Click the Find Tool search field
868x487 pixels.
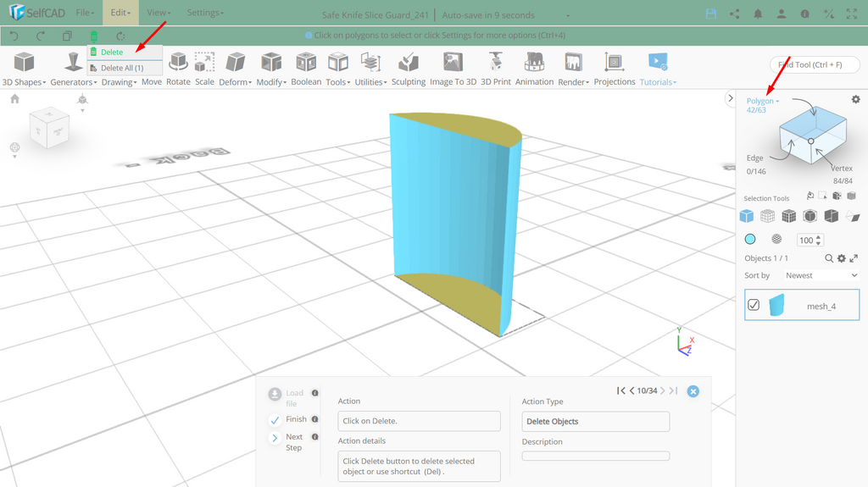815,64
